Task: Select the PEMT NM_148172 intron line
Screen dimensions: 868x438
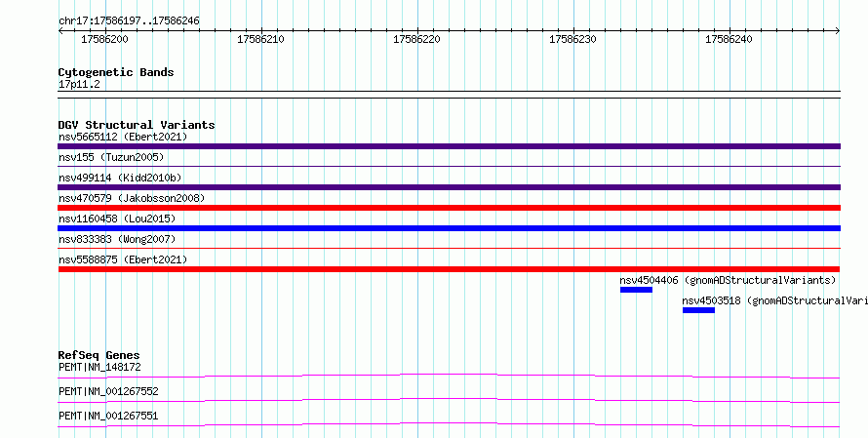Action: (x=449, y=376)
